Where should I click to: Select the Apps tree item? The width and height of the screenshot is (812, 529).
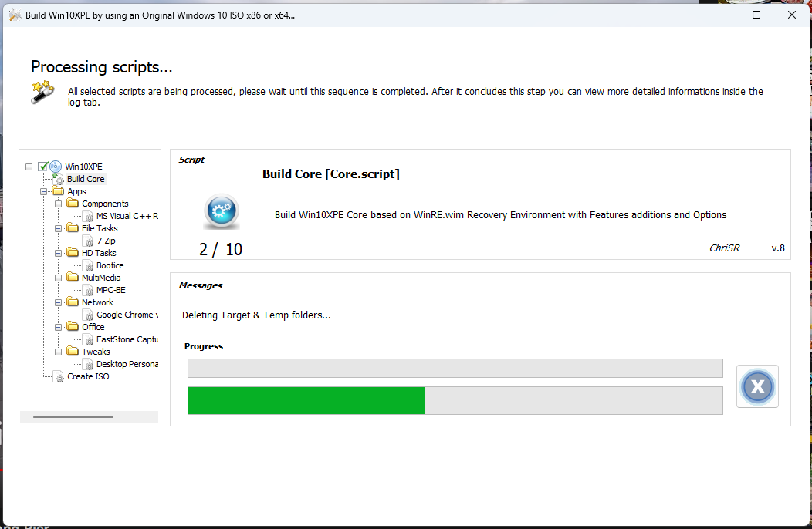tap(76, 191)
